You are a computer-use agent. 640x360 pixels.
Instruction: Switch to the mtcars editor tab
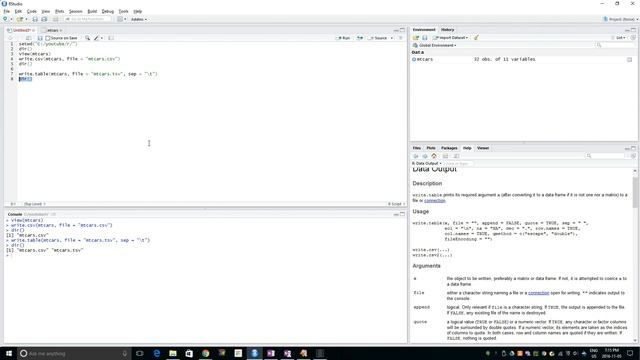point(52,30)
